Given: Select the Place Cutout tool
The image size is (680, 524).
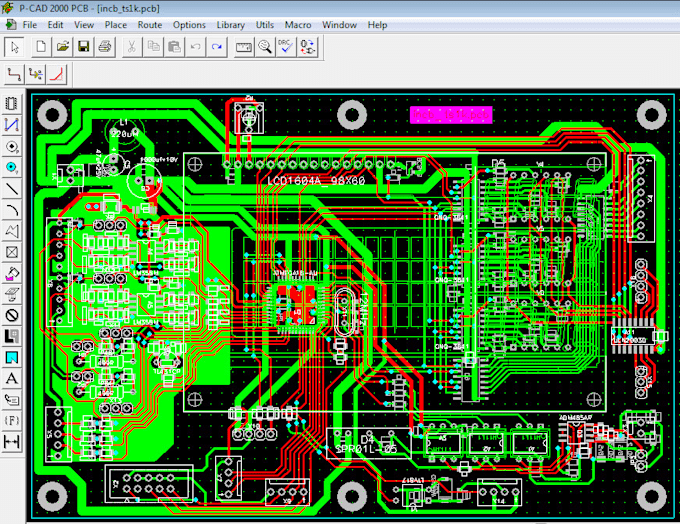Looking at the screenshot, I should [x=12, y=295].
